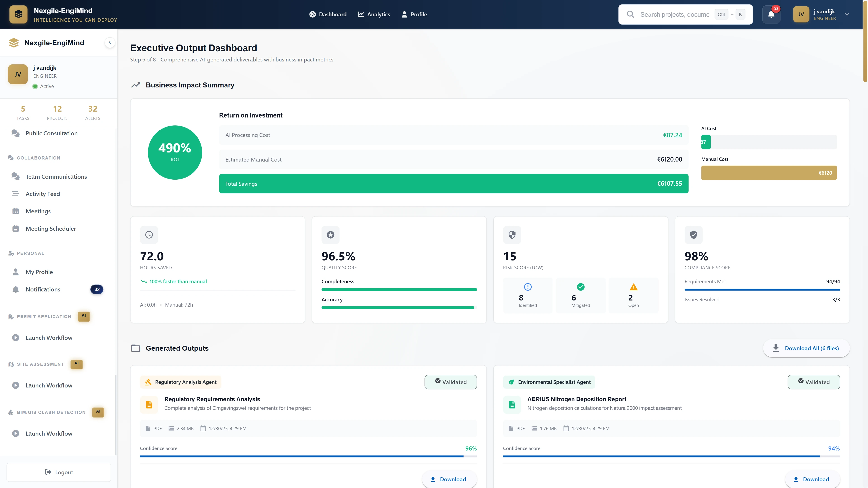Select the Team Communications icon
Screen dimensions: 868x488
pos(16,176)
